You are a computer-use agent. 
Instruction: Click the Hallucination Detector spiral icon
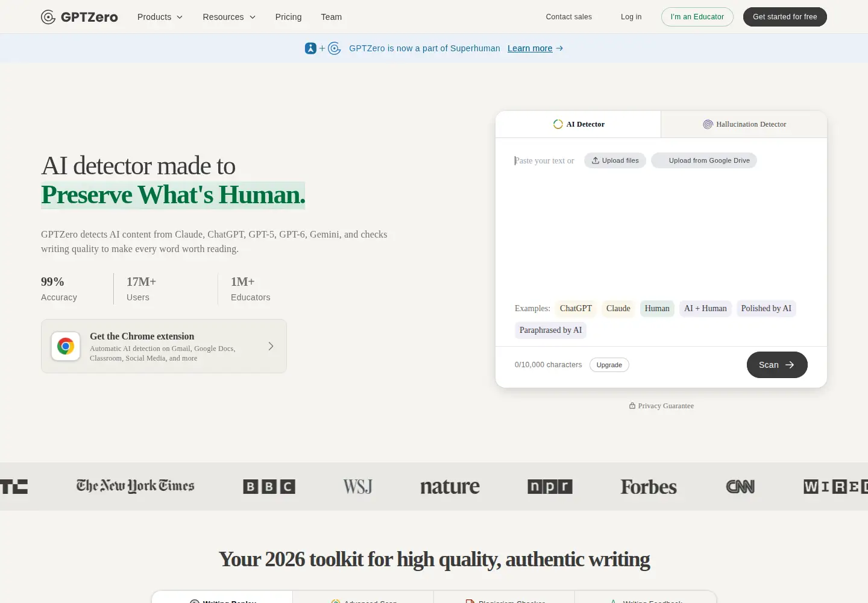click(x=708, y=124)
